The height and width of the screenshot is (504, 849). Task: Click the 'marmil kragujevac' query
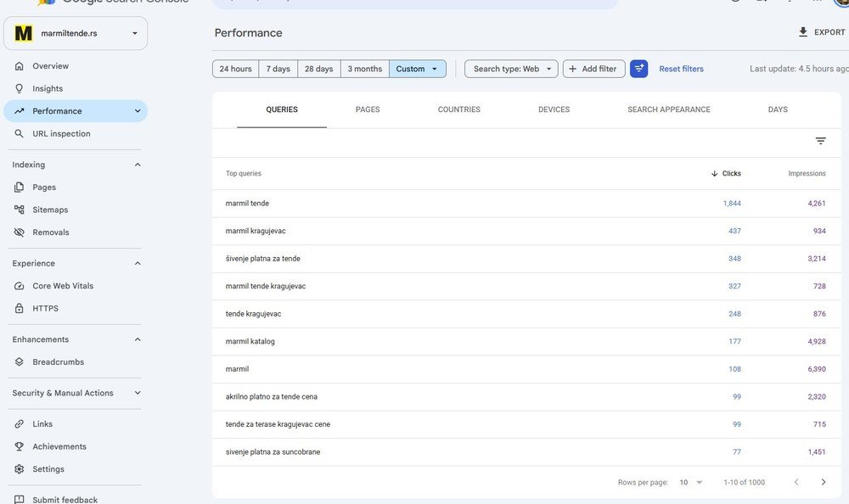click(x=256, y=231)
